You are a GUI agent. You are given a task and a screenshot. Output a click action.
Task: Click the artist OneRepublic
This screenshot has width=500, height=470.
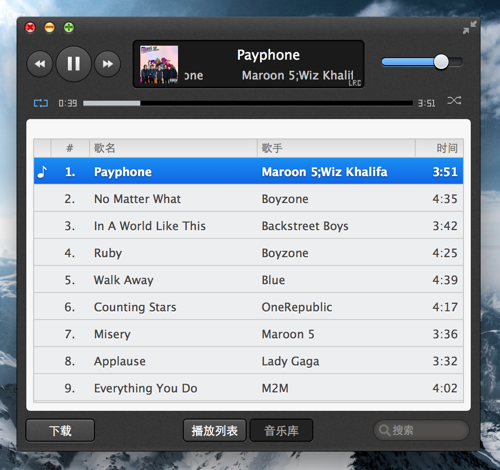(x=297, y=307)
